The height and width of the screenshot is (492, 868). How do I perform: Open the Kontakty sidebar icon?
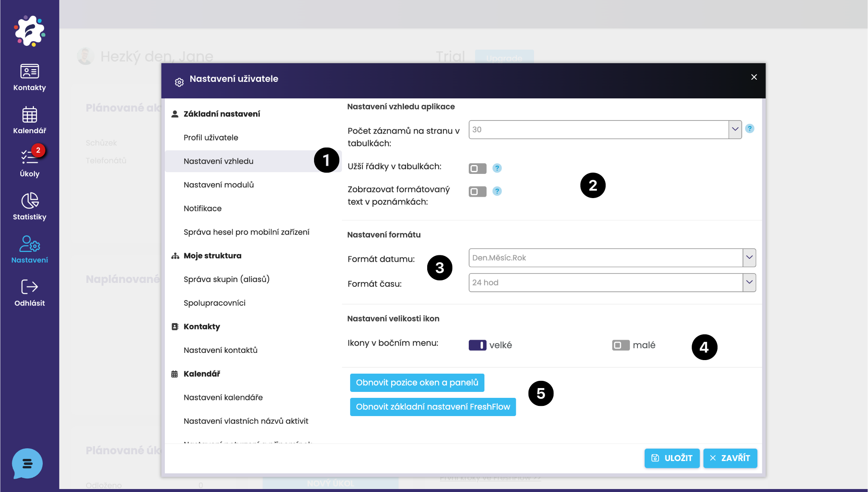pos(29,71)
